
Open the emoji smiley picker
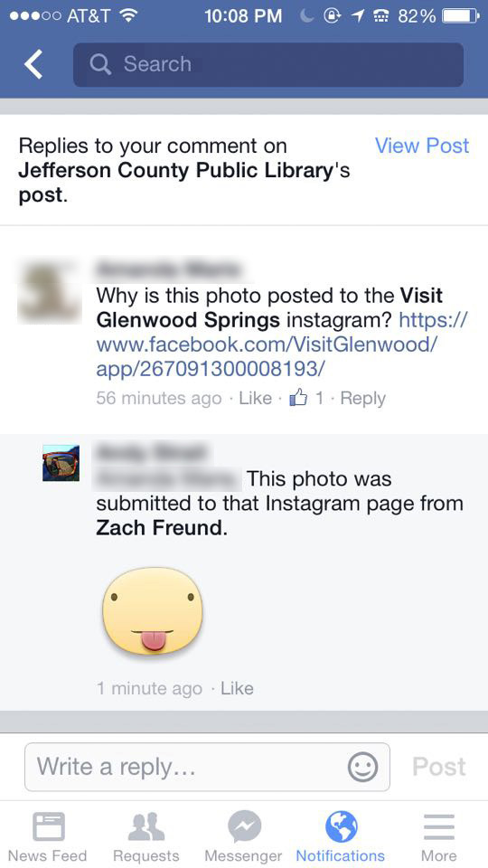(x=362, y=768)
